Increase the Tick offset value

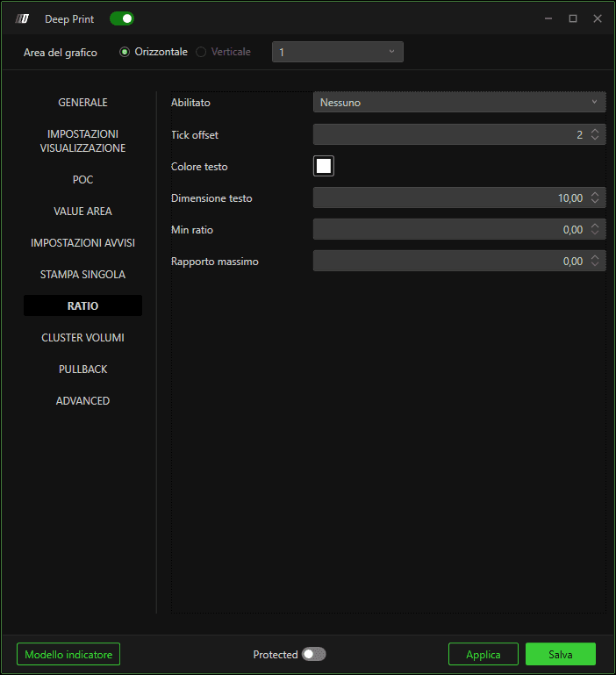[x=594, y=131]
